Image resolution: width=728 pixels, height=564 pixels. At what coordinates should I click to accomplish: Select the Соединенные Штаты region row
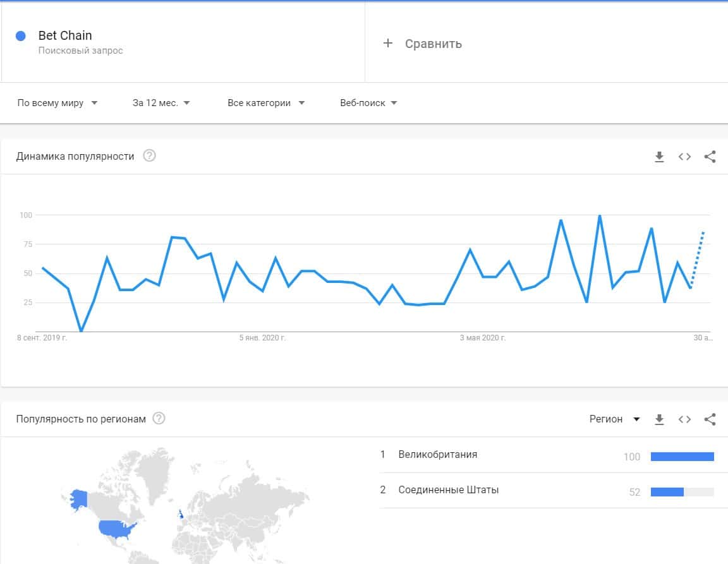448,490
